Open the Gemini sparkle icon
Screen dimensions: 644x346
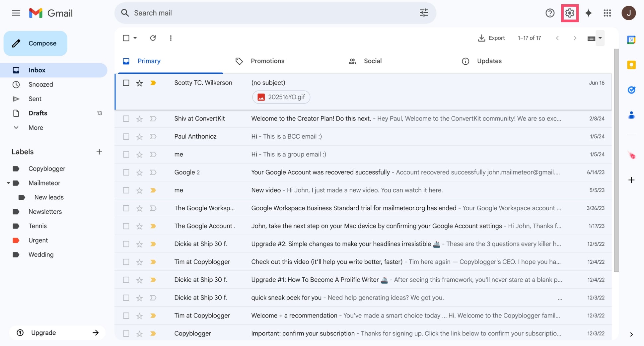pos(588,13)
